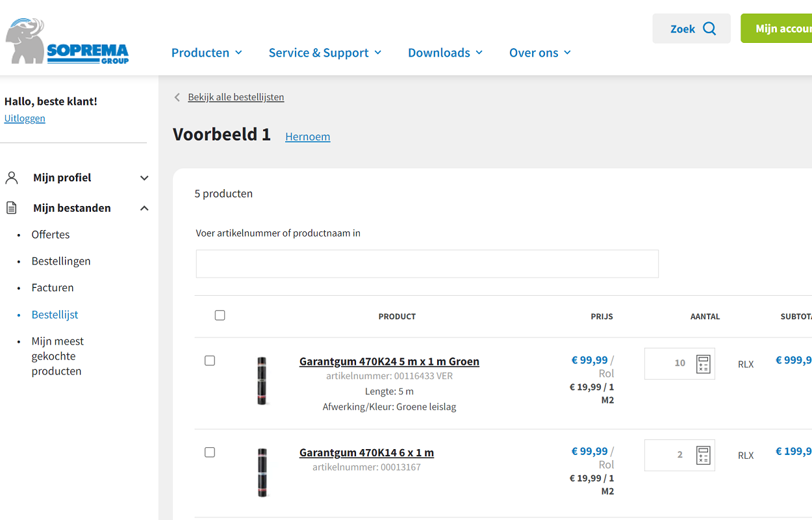This screenshot has height=520, width=812.
Task: Click the article number or product name field
Action: 427,264
